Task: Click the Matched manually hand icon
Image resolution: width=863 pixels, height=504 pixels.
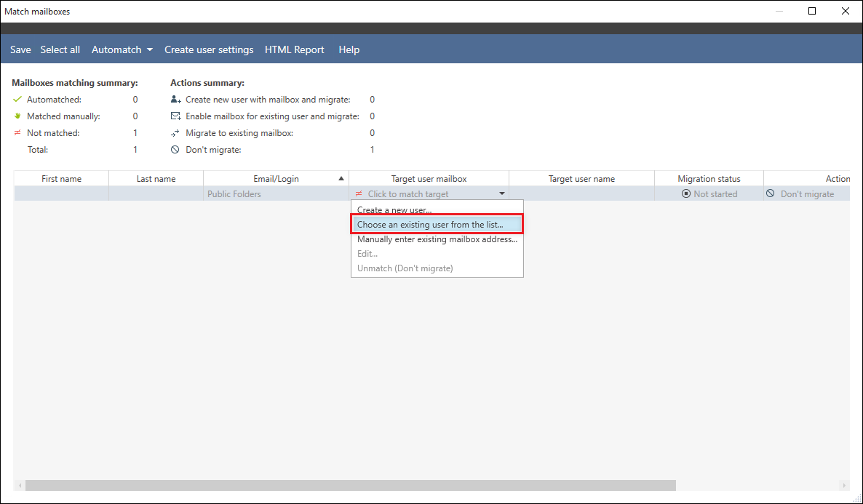Action: click(17, 116)
